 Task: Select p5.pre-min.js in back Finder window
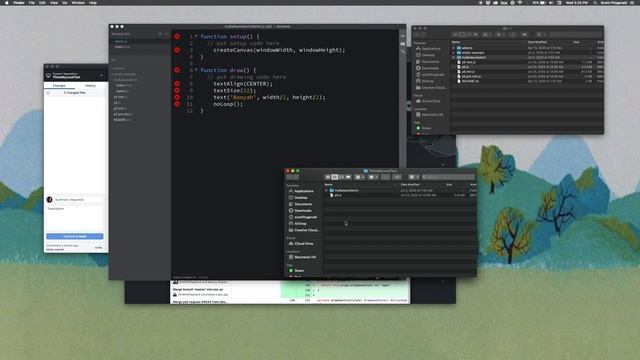pos(471,76)
